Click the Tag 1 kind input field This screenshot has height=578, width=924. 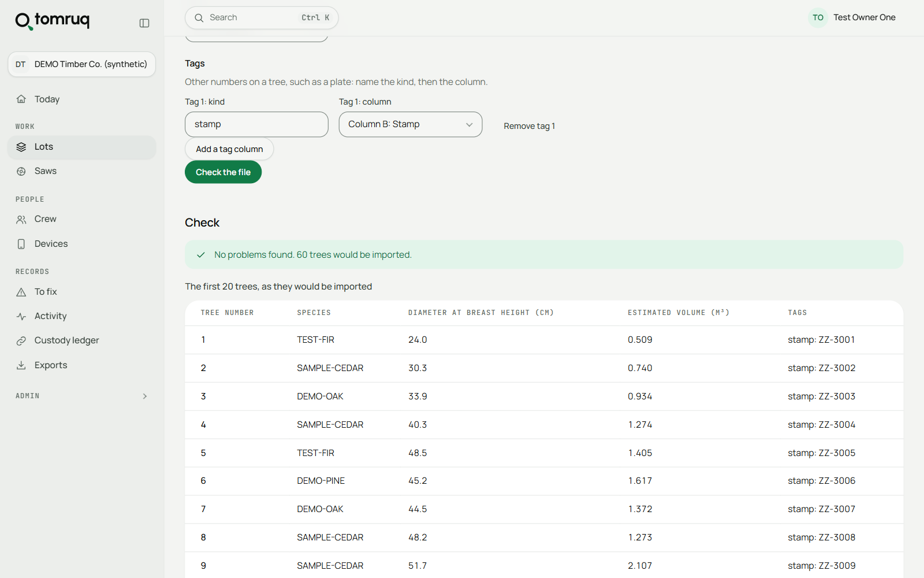coord(256,124)
